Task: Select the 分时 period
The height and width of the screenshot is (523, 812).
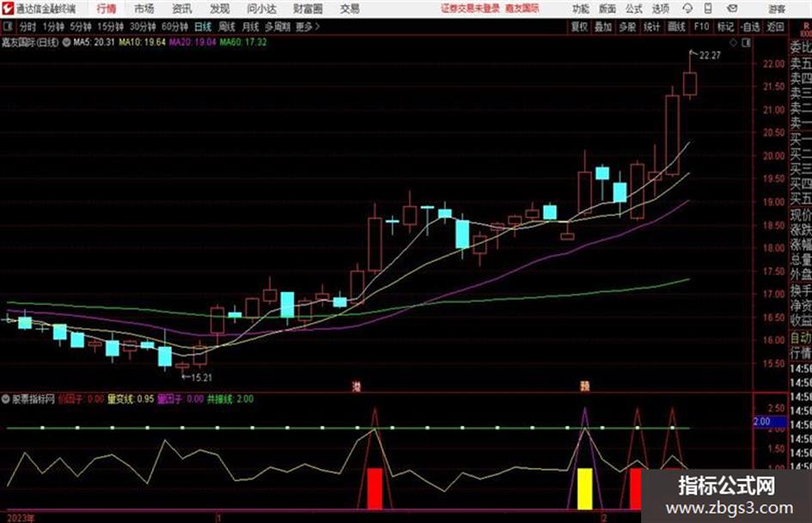Action: click(27, 27)
